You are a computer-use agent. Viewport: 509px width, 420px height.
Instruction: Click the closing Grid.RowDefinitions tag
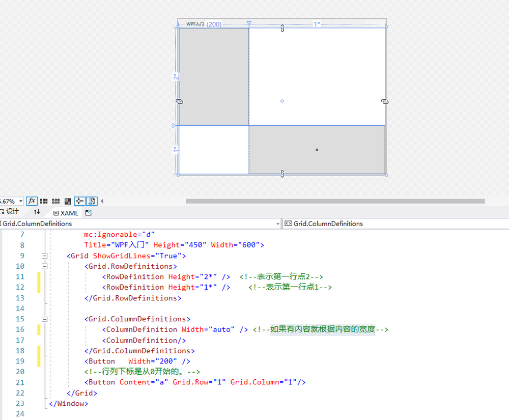(133, 298)
